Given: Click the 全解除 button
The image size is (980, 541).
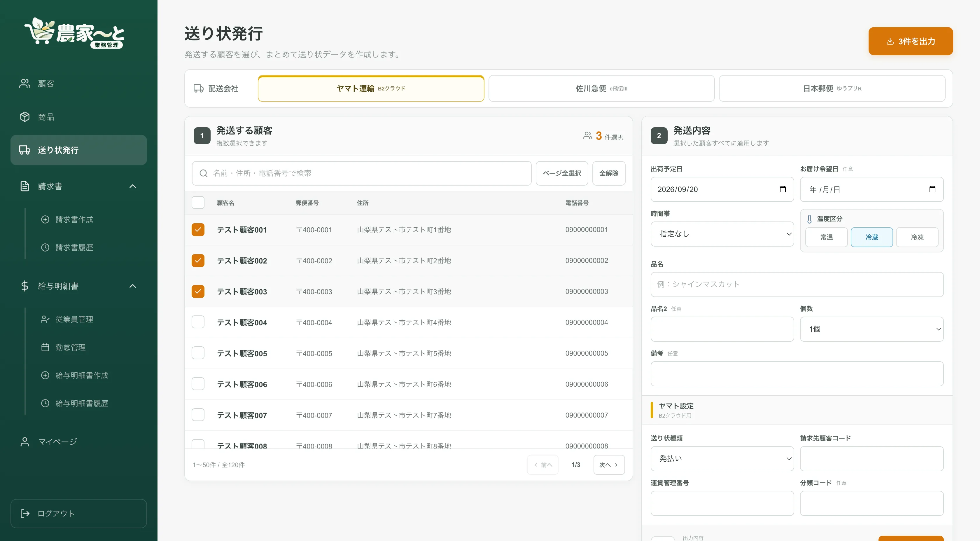Looking at the screenshot, I should point(609,173).
